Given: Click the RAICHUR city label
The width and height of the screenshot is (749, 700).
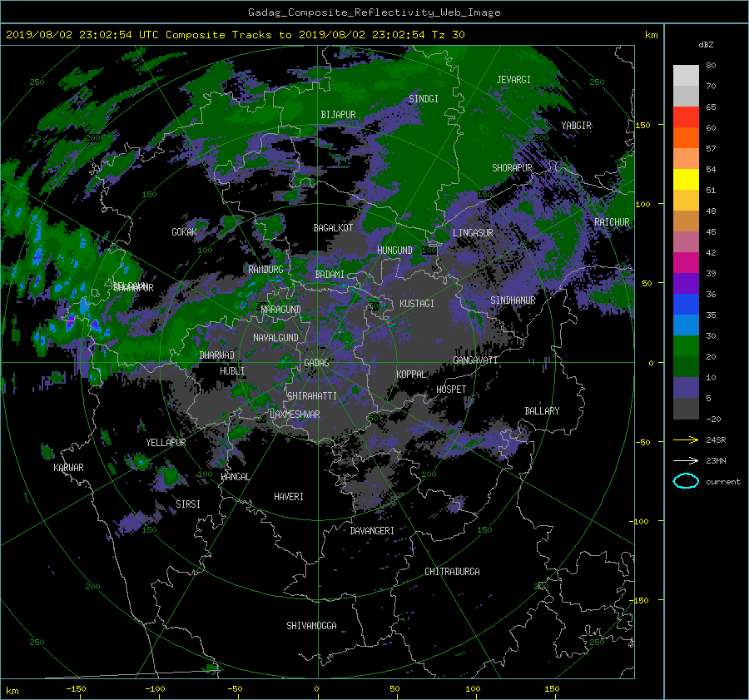Looking at the screenshot, I should click(612, 222).
